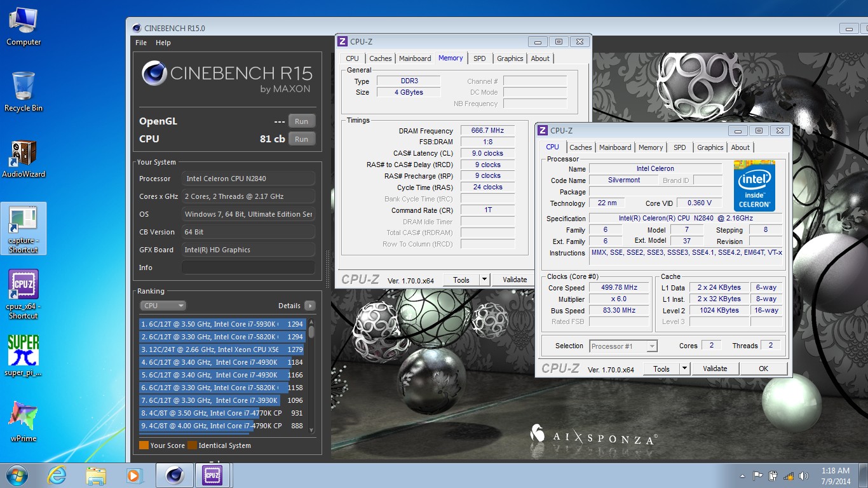Switch to the Cinebench taskbar button
868x488 pixels.
[x=175, y=475]
